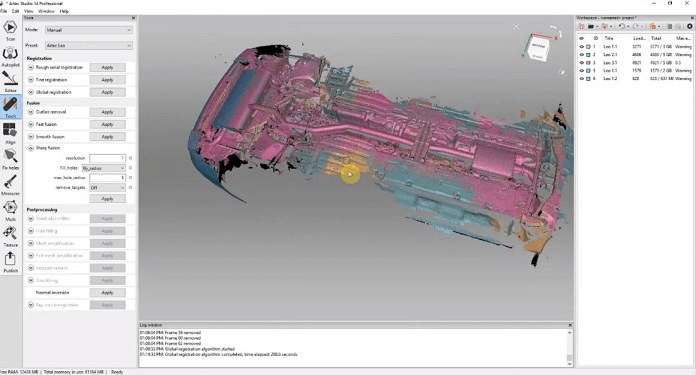Select the Align tool icon
This screenshot has width=696, height=375.
10,133
